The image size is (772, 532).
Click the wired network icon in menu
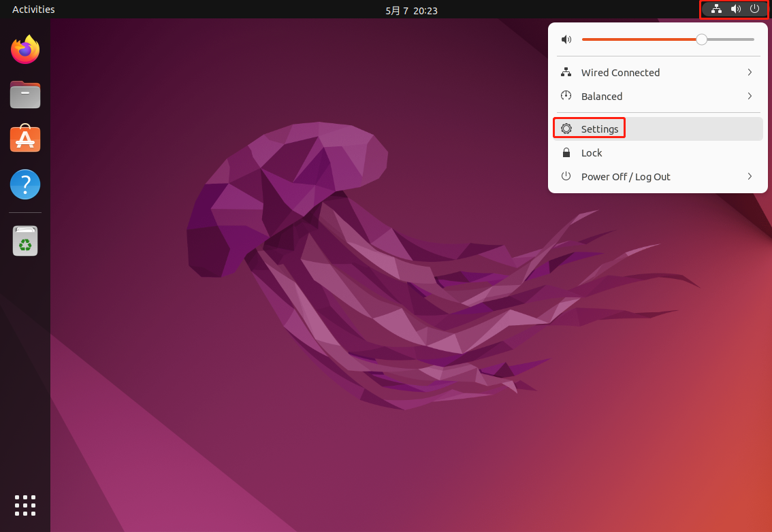click(x=566, y=72)
